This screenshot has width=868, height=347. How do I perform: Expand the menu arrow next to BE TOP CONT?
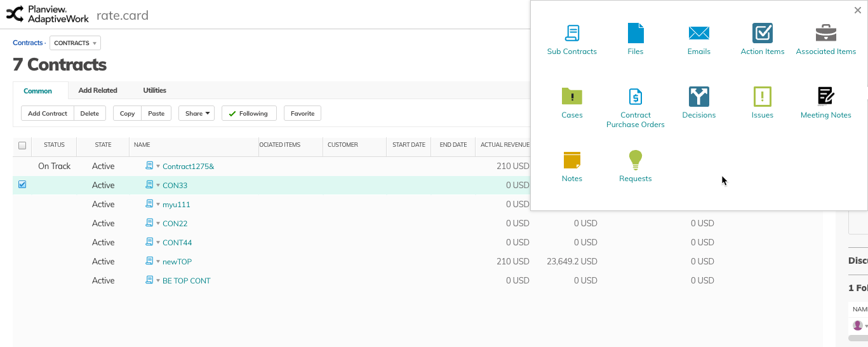[158, 281]
